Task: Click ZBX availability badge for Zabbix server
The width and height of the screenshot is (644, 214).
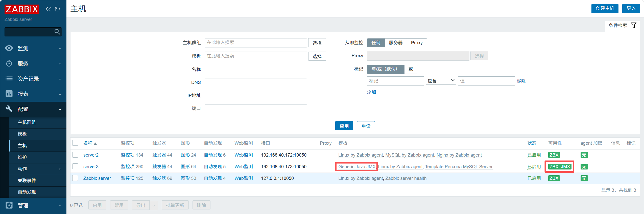Action: coord(554,178)
